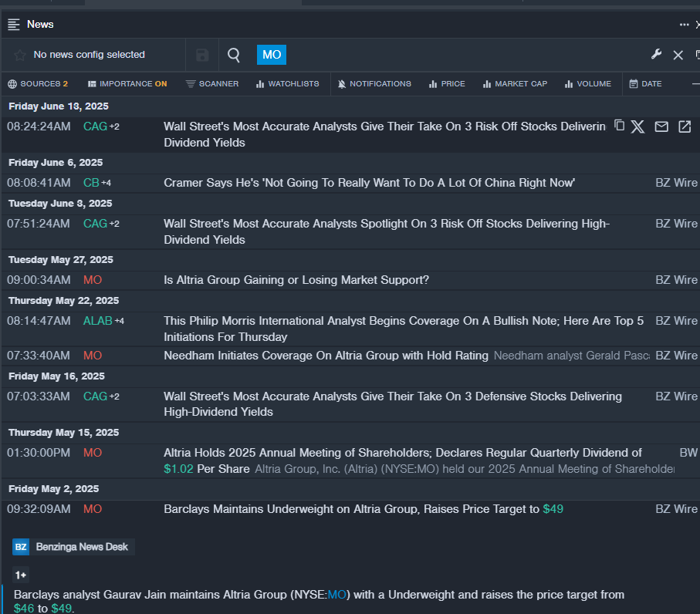700x614 pixels.
Task: Open 'Is Altria Group Gaining or Losing' story
Action: coord(296,280)
